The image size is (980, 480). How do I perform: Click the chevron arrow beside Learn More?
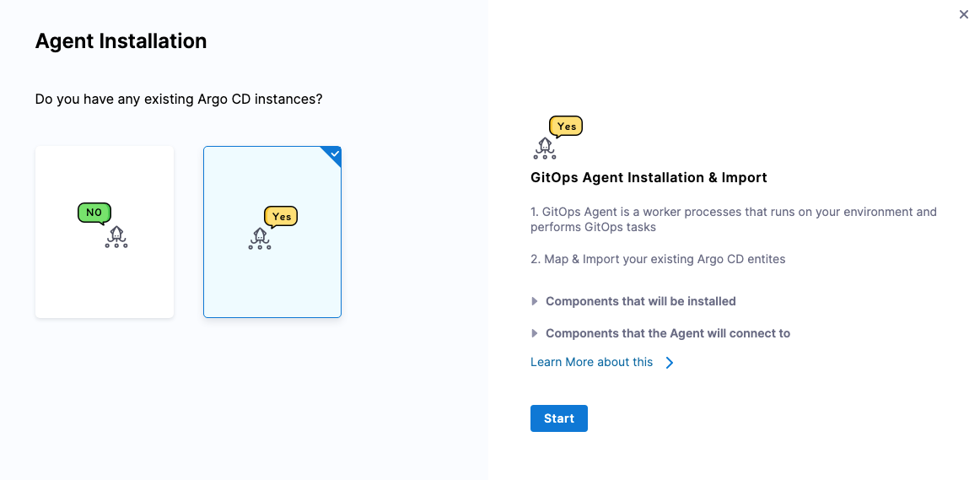click(670, 363)
